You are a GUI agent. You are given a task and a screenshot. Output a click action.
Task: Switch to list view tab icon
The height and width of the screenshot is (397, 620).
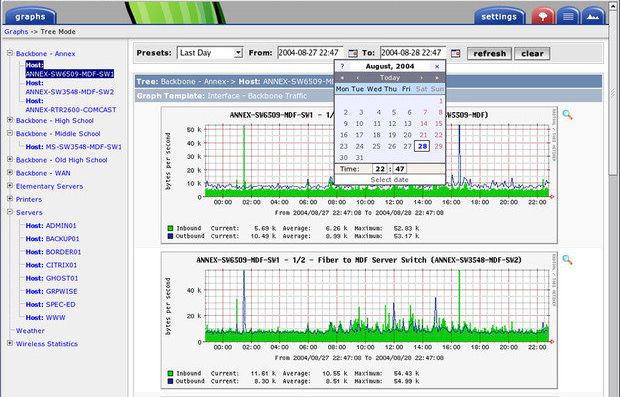coord(568,17)
